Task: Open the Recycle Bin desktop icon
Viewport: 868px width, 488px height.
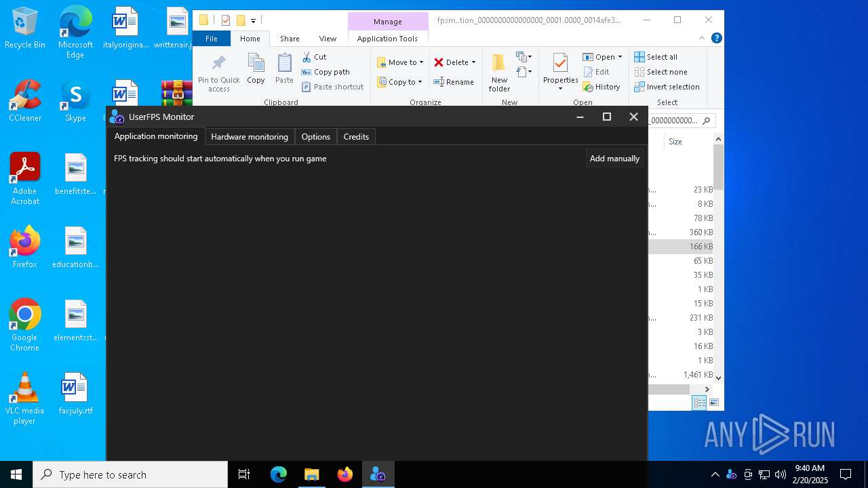Action: point(25,28)
